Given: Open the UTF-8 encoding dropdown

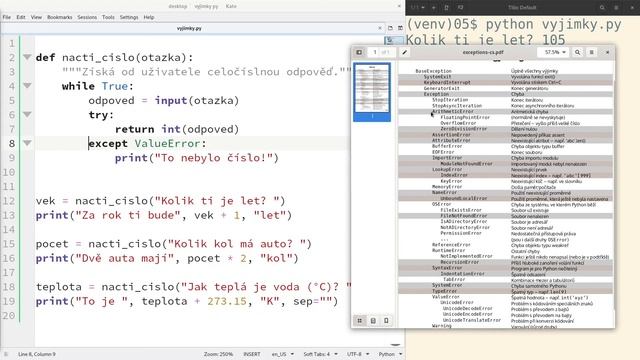Looking at the screenshot, I should click(x=358, y=354).
